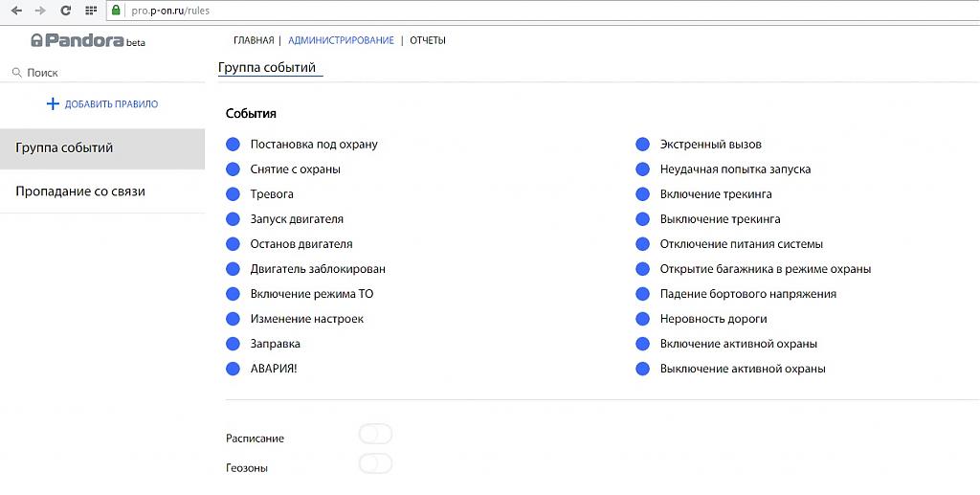Reload the page with refresh icon
Screen dimensions: 980x495
tap(65, 11)
